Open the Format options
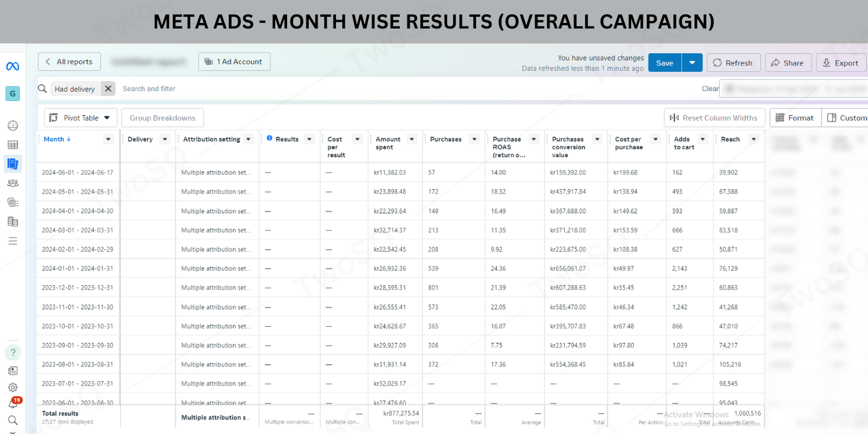 pos(795,118)
